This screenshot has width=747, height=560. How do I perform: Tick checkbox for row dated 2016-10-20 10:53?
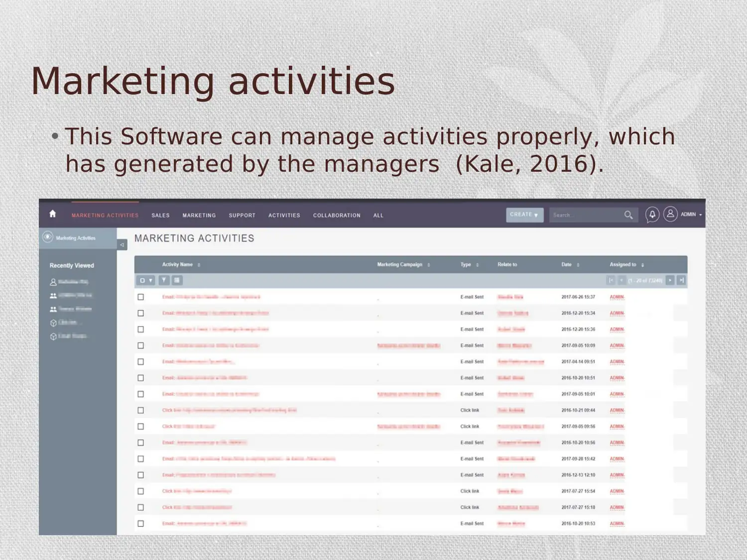[x=141, y=524]
